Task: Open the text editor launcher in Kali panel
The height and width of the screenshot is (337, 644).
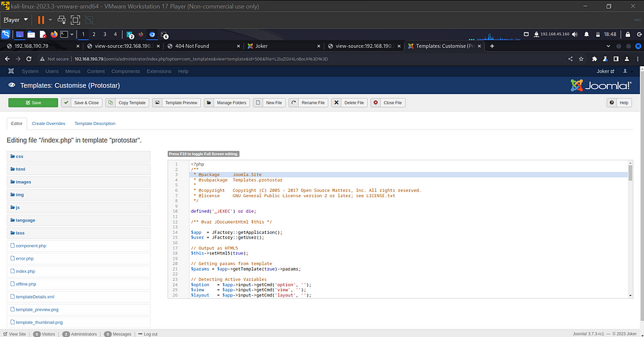Action: 43,35
